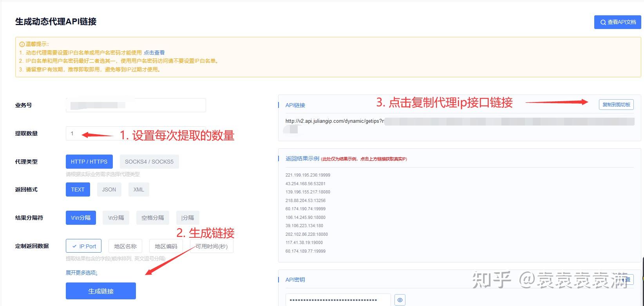The image size is (644, 306).
Task: Click the 生成动态代理API链接 page title
Action: pos(56,22)
